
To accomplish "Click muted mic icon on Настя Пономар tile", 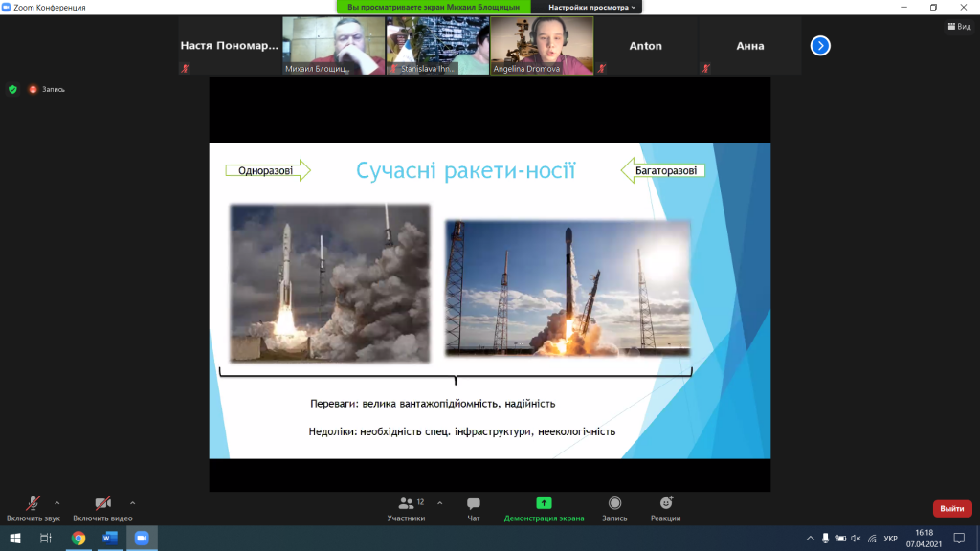I will coord(186,68).
